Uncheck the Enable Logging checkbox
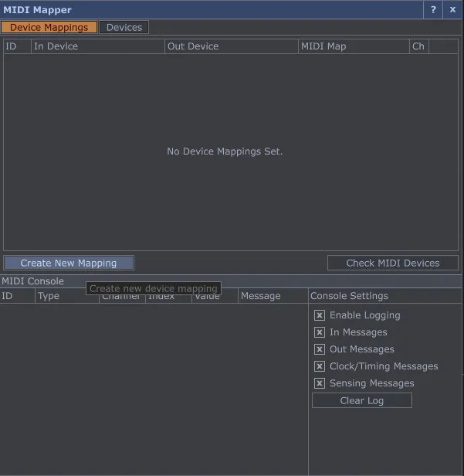This screenshot has height=476, width=464. pyautogui.click(x=320, y=315)
